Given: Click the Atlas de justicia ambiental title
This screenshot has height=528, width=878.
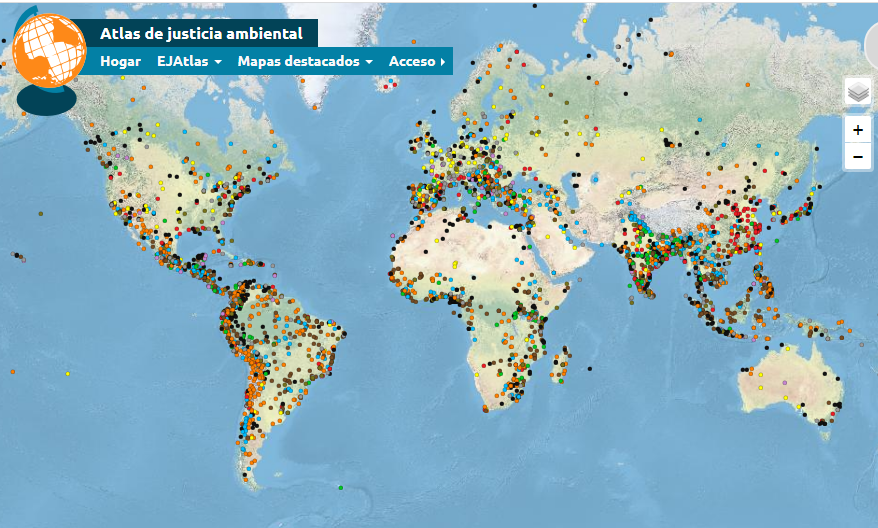Looking at the screenshot, I should click(202, 34).
